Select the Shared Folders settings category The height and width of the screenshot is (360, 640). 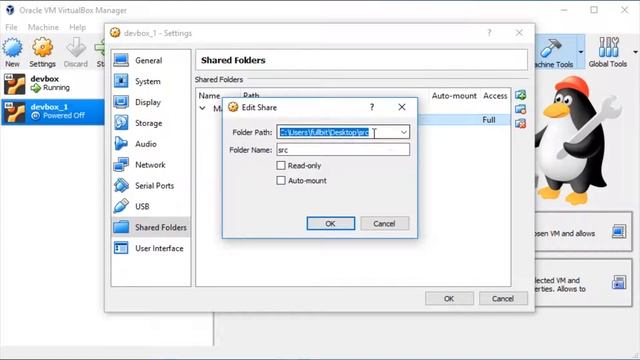pyautogui.click(x=151, y=227)
